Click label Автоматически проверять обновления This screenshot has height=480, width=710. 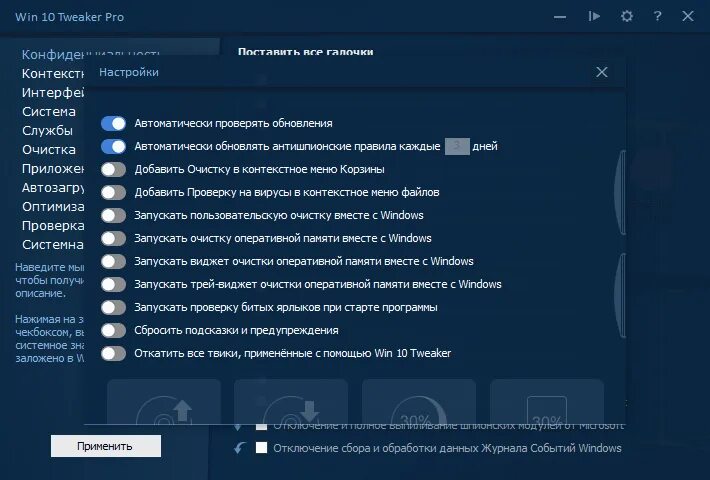[233, 123]
